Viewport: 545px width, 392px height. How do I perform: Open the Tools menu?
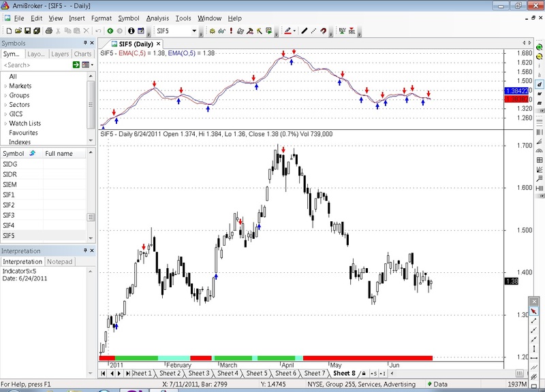183,18
